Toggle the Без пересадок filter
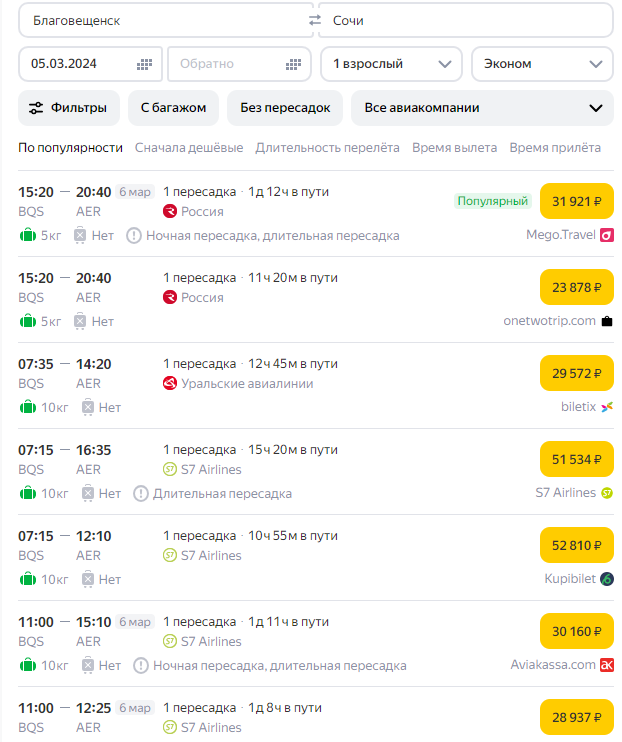The height and width of the screenshot is (742, 622). point(285,108)
